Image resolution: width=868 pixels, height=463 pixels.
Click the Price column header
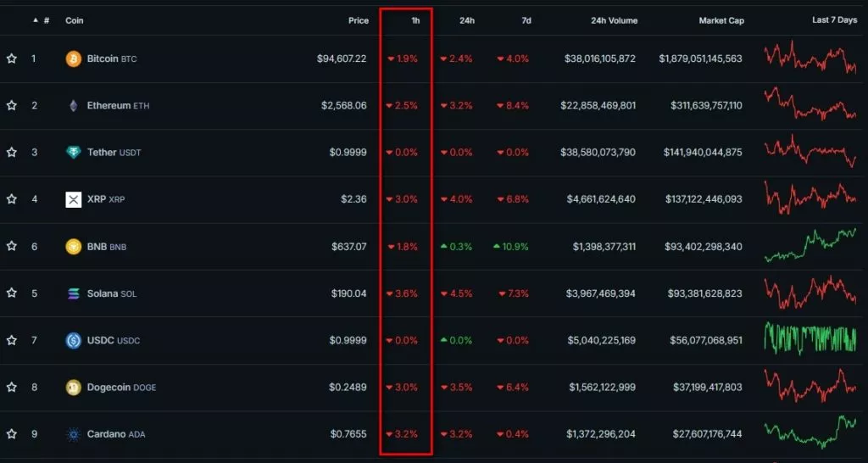tap(358, 20)
